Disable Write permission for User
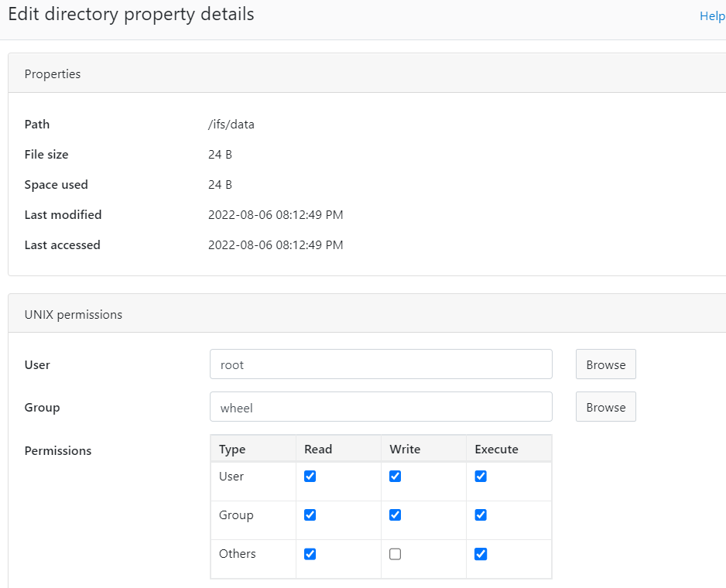The image size is (726, 588). point(395,476)
